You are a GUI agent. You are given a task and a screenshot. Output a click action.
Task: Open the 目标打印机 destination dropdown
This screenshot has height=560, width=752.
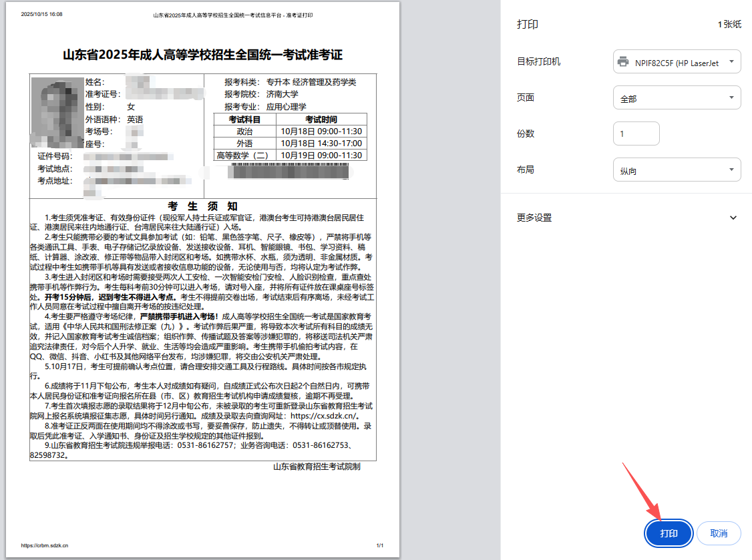click(x=677, y=62)
